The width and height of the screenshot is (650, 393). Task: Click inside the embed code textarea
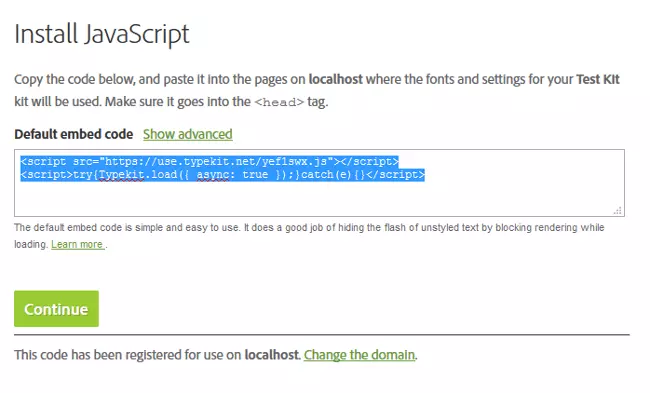point(319,183)
